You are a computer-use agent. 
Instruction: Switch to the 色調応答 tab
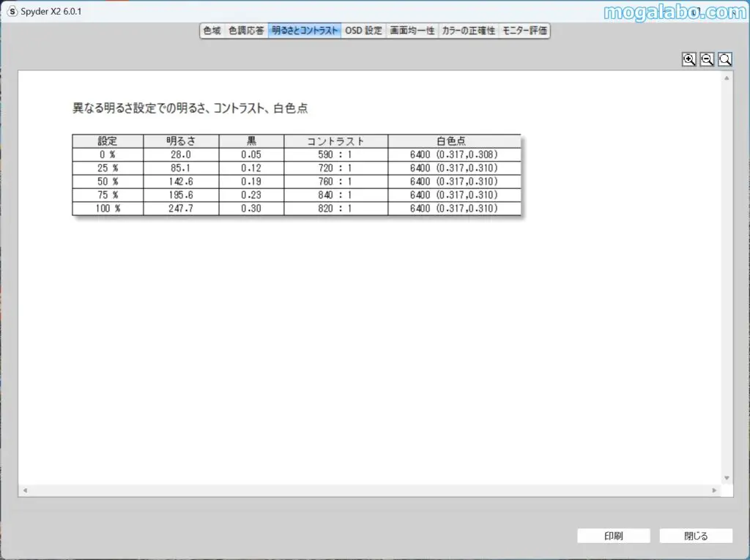[x=246, y=31]
